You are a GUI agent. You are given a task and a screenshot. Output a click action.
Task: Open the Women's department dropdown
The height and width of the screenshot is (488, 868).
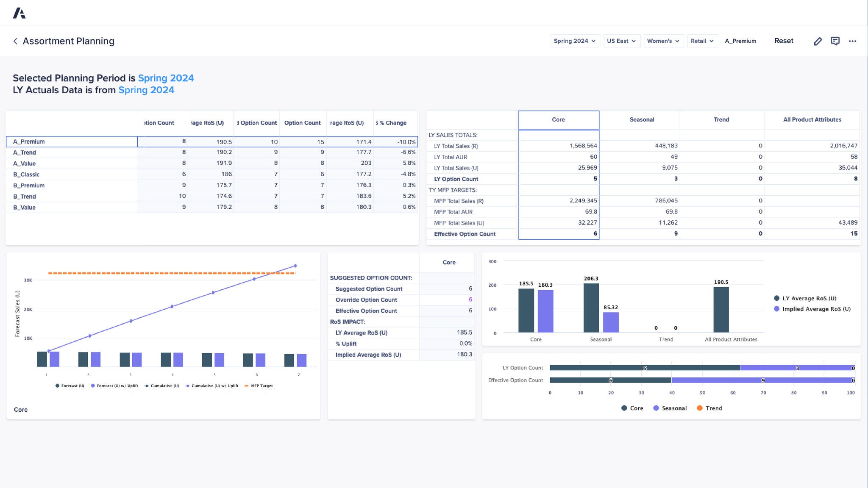click(x=663, y=41)
